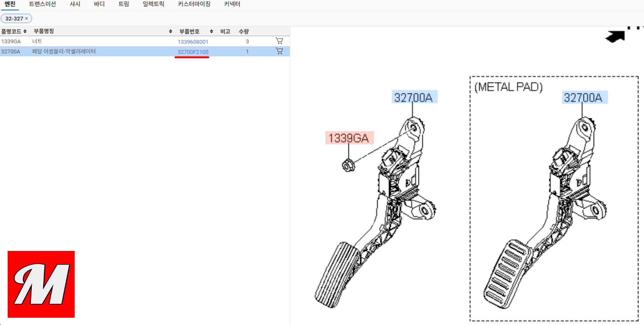Open the 트림 tab

[x=124, y=4]
